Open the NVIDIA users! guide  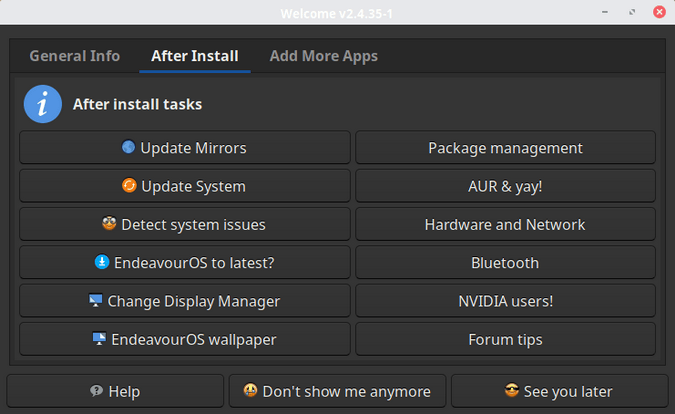[505, 301]
